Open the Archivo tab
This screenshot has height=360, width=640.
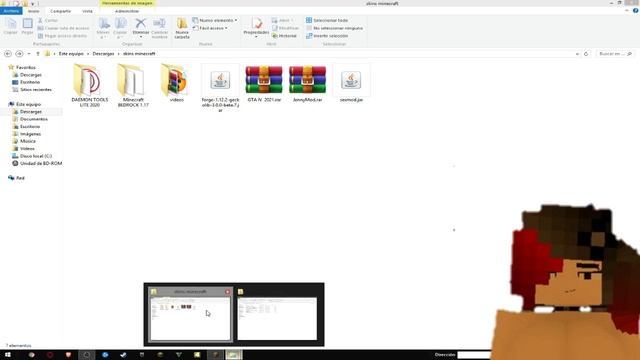pyautogui.click(x=11, y=11)
